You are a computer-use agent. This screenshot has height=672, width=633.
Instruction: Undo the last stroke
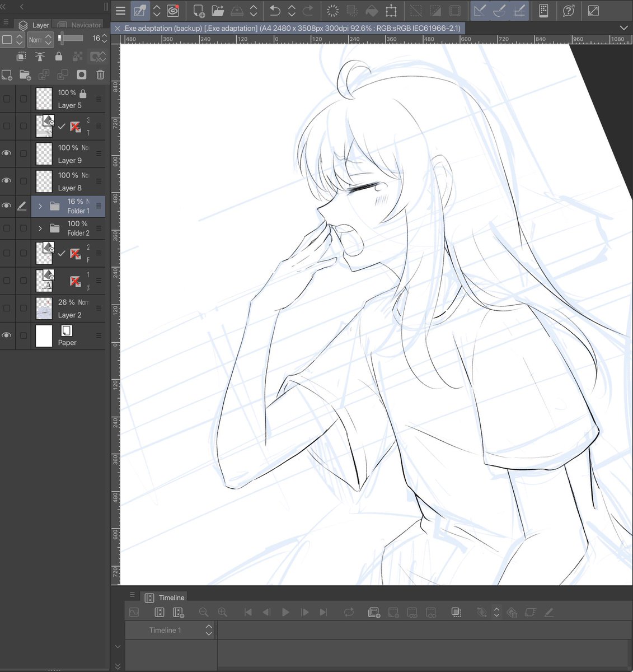pyautogui.click(x=275, y=11)
